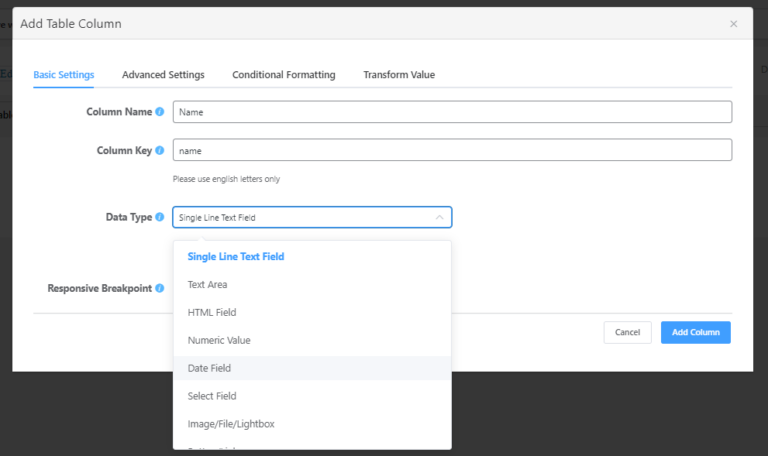Open the Basic Settings tab
Image resolution: width=768 pixels, height=456 pixels.
[64, 75]
